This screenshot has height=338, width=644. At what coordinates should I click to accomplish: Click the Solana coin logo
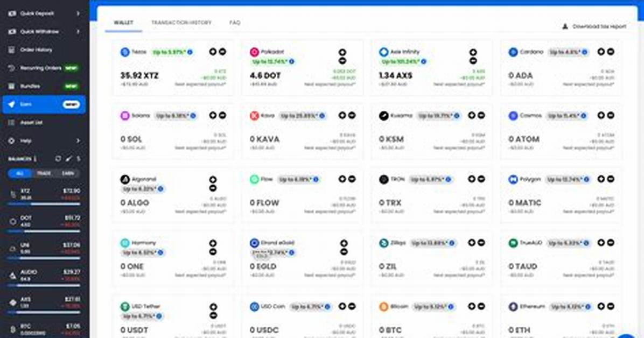point(125,116)
